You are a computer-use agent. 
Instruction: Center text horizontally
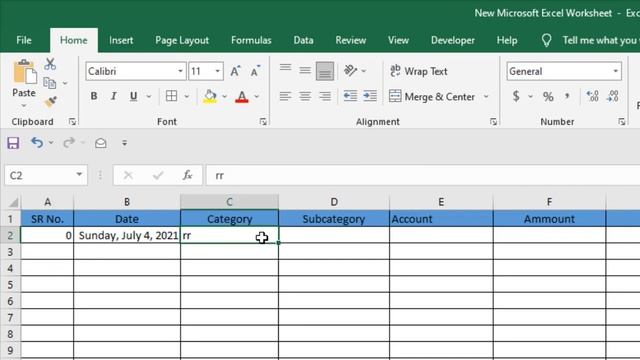point(305,96)
